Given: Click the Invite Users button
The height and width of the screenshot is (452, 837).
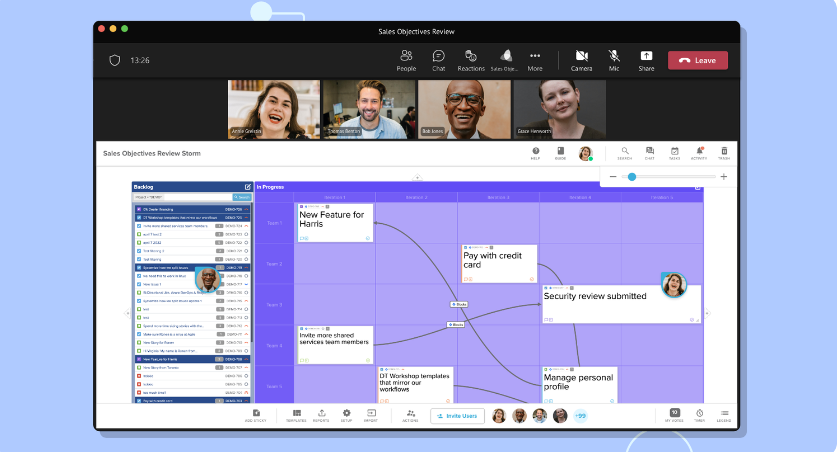Looking at the screenshot, I should pos(457,416).
